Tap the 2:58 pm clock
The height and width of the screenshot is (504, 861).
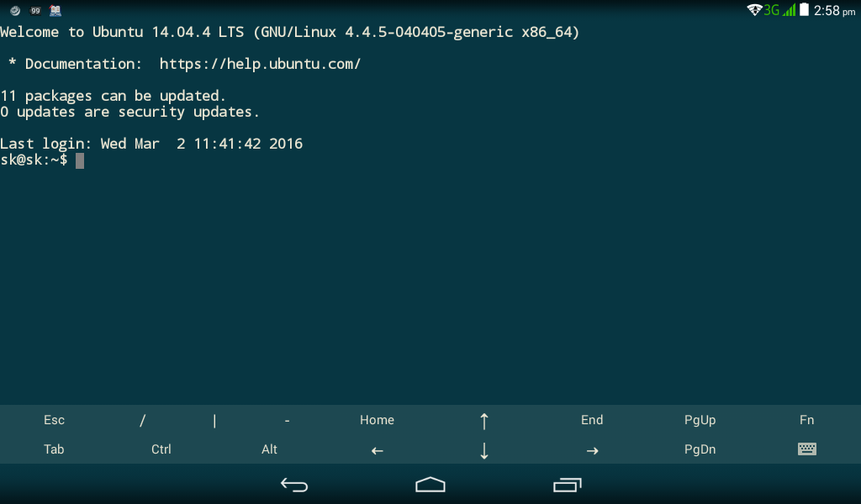pos(834,10)
